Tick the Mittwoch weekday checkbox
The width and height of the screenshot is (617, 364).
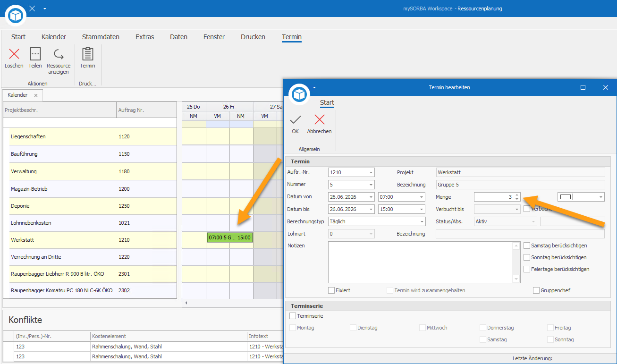423,328
